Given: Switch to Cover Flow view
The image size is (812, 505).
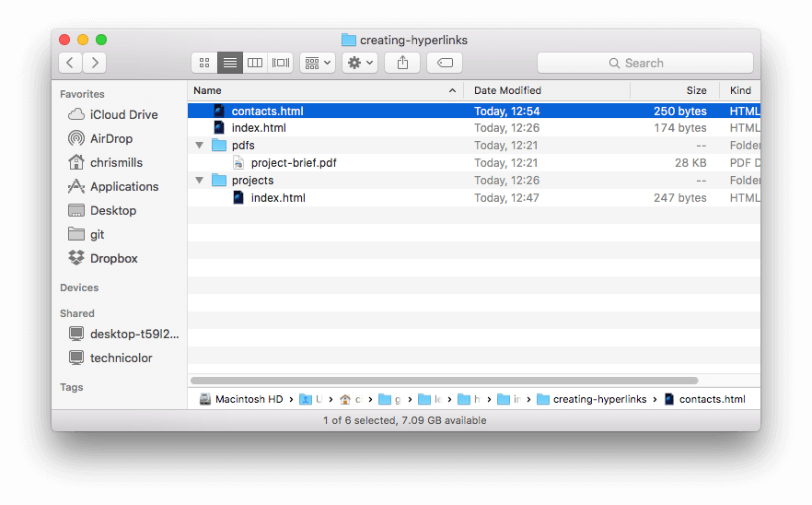Looking at the screenshot, I should point(281,63).
